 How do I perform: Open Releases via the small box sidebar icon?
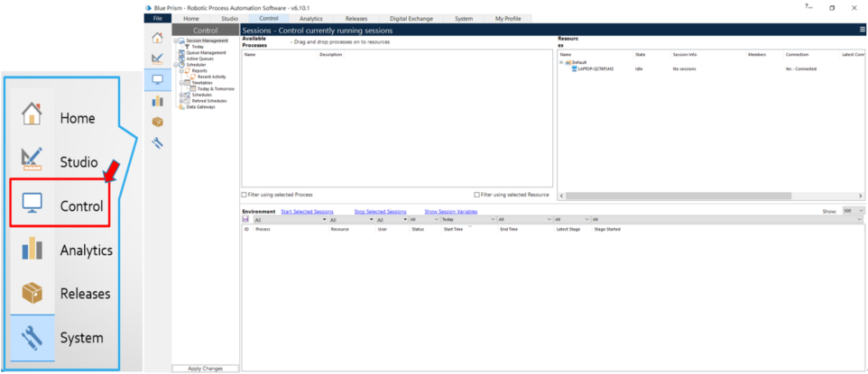click(x=157, y=122)
